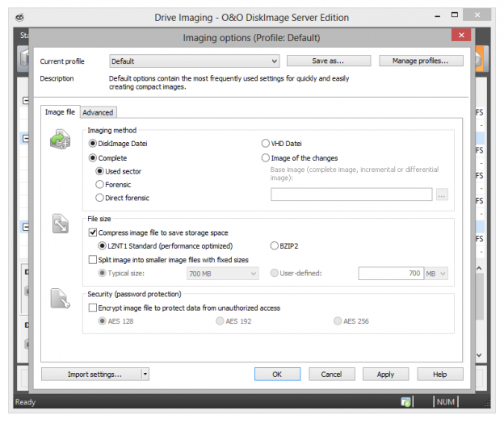Select AES 256 encryption option
This screenshot has height=423, width=504.
pyautogui.click(x=337, y=320)
